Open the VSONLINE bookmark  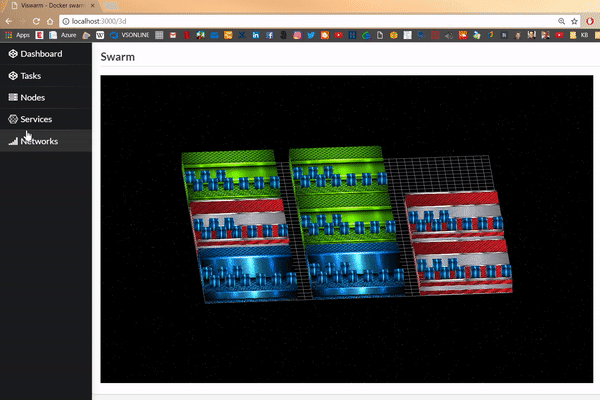[130, 35]
